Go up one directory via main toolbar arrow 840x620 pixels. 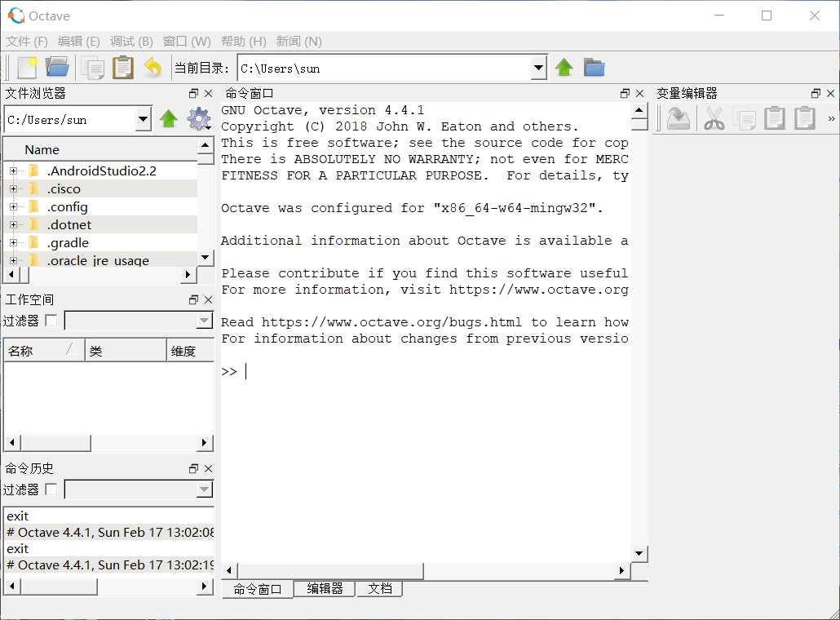(x=564, y=68)
